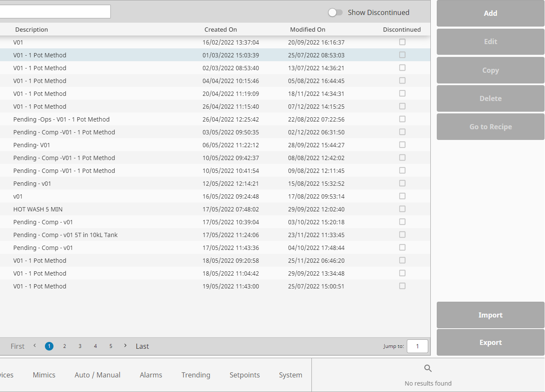The image size is (545, 392).
Task: Go to next page arrow
Action: coord(125,346)
